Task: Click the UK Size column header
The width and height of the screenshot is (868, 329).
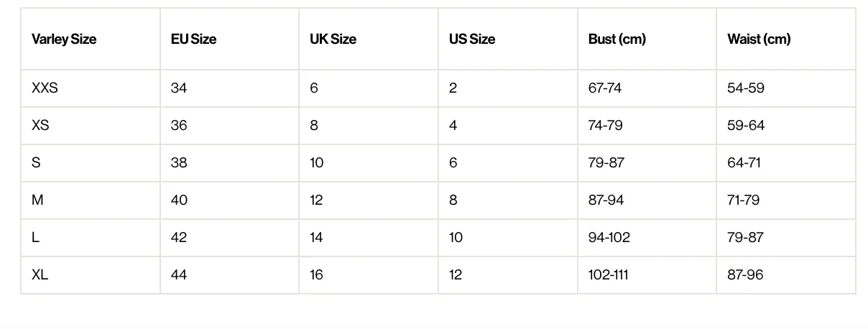Action: (369, 39)
